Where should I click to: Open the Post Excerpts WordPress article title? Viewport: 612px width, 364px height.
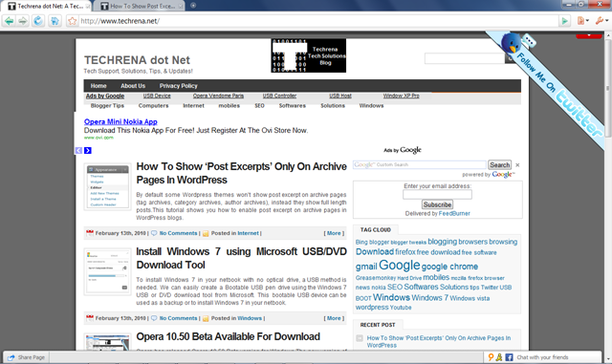(x=241, y=173)
